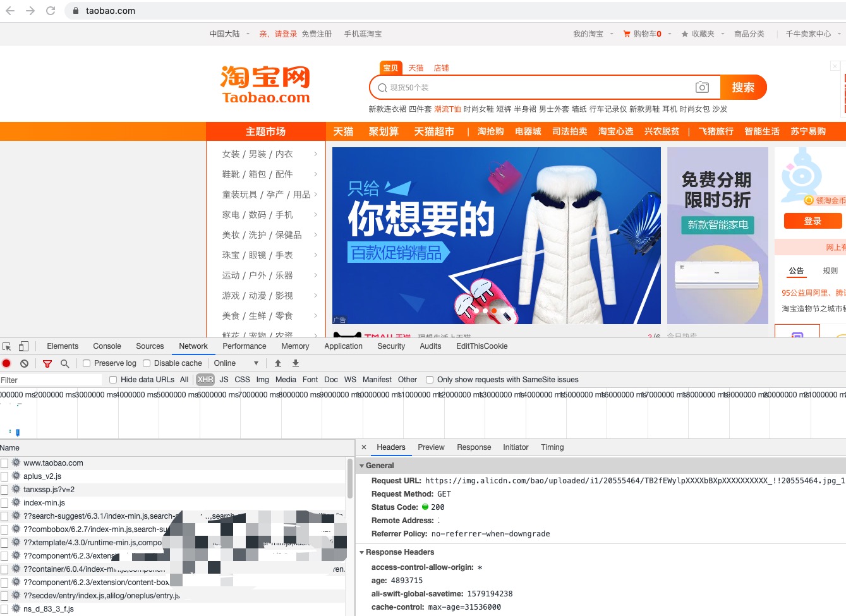Open the Online throttling dropdown
Screen dimensions: 846x616
(236, 363)
